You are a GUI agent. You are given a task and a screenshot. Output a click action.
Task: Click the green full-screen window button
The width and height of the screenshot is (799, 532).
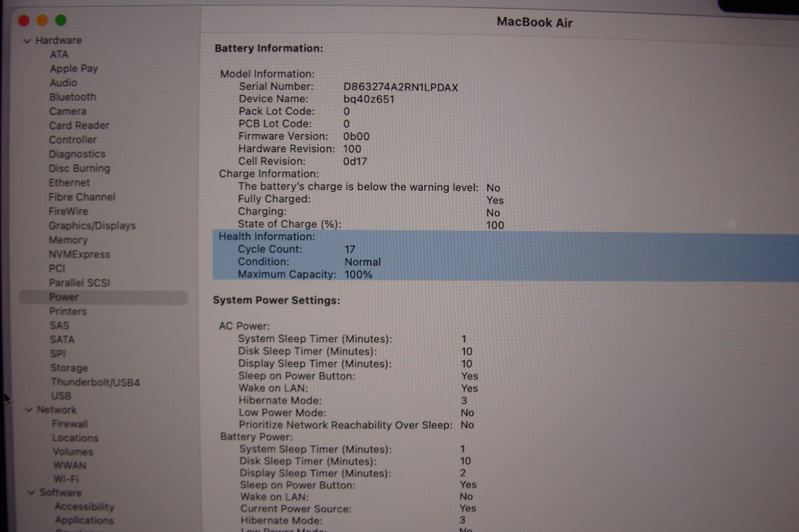point(61,20)
